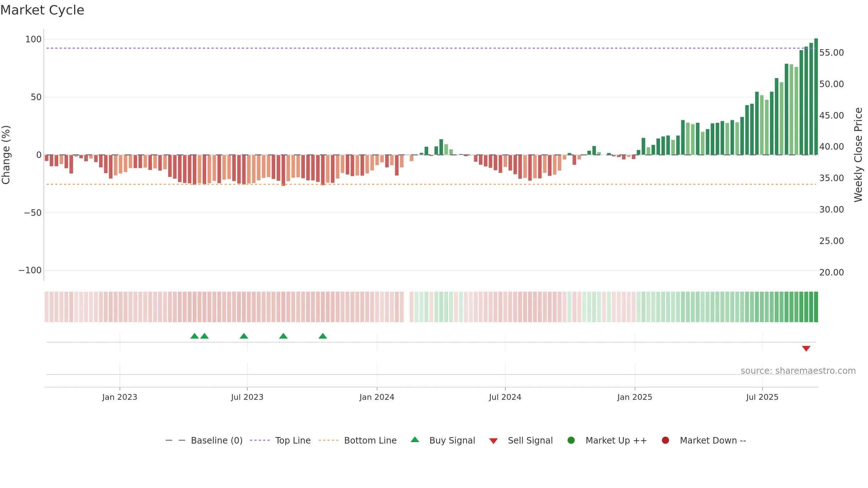Click the 45.00 price tick label
Viewport: 868px width, 488px height.
831,116
